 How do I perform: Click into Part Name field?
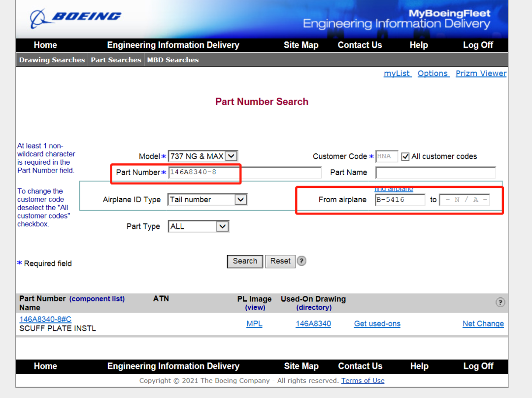pos(435,172)
